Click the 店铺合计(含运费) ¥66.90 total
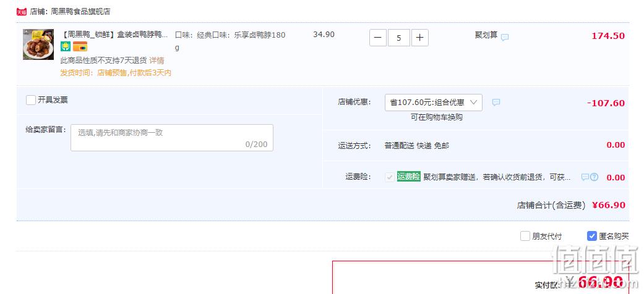Screen dimensions: 644x294 click(571, 206)
